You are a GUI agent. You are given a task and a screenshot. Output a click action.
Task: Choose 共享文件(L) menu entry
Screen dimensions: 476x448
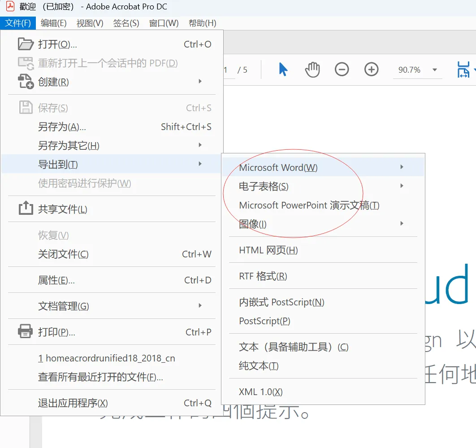pyautogui.click(x=112, y=209)
